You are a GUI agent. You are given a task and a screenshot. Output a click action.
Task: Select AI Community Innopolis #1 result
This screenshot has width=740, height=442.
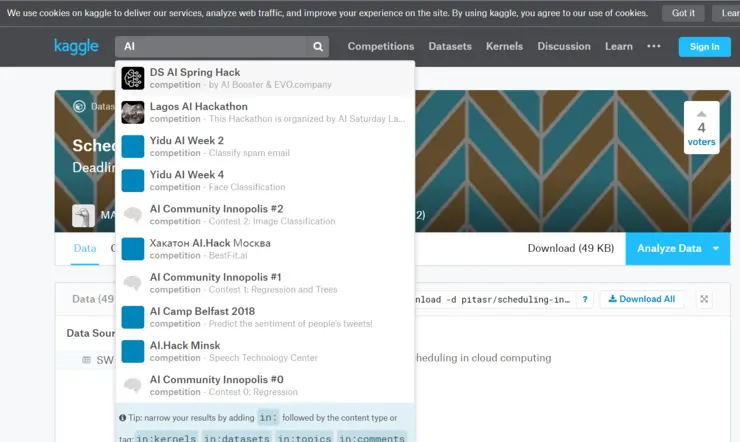coord(265,283)
